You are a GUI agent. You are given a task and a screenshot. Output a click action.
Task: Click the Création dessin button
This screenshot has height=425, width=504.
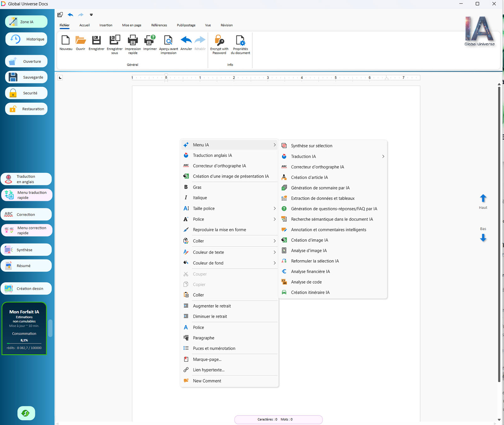[26, 289]
